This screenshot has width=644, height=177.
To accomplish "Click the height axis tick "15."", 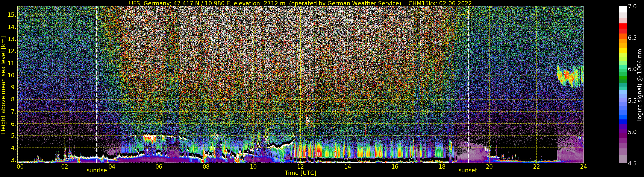I will 12,15.
